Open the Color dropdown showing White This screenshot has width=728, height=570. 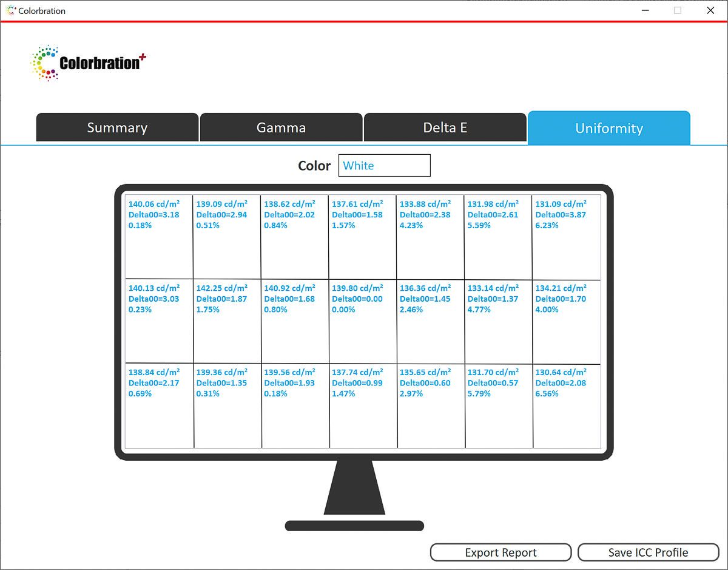tap(384, 166)
